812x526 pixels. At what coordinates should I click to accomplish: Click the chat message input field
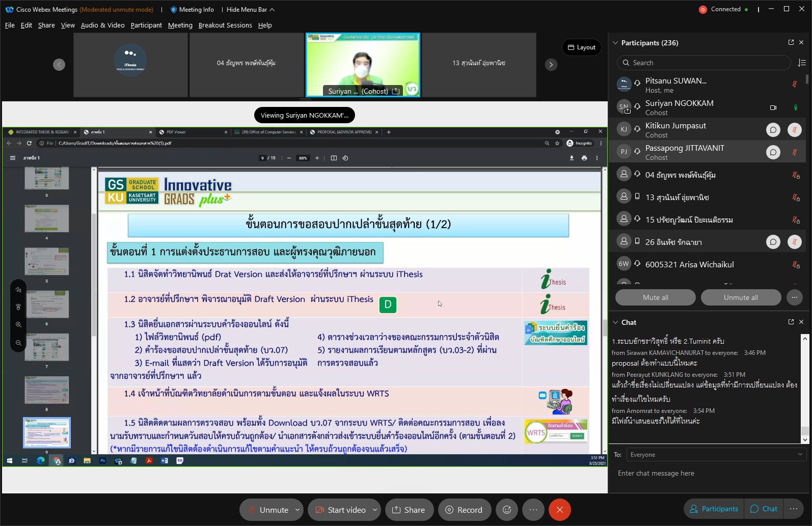coord(708,474)
